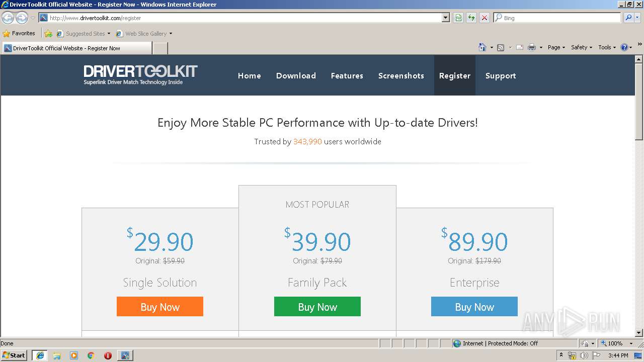The image size is (644, 362).
Task: Open Windows Explorer folder in taskbar
Action: click(x=57, y=355)
